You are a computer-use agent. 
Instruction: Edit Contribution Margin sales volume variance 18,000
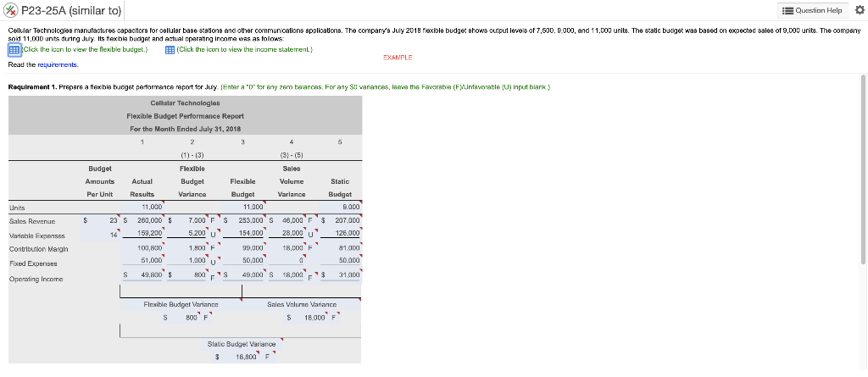pos(287,248)
